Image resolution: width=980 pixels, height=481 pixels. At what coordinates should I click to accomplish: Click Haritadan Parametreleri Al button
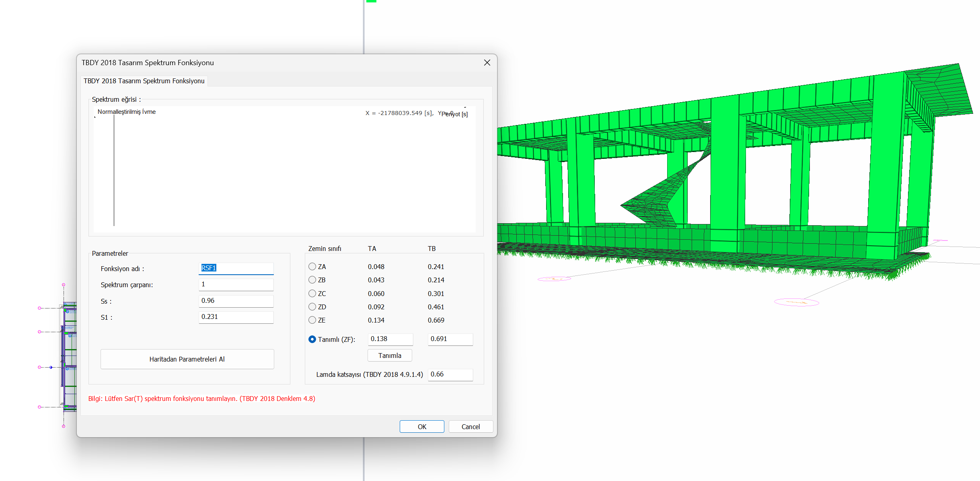(187, 359)
